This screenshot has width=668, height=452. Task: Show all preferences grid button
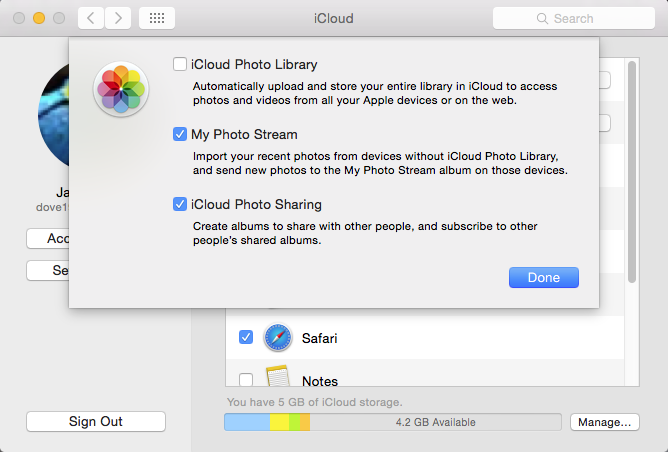pyautogui.click(x=157, y=18)
